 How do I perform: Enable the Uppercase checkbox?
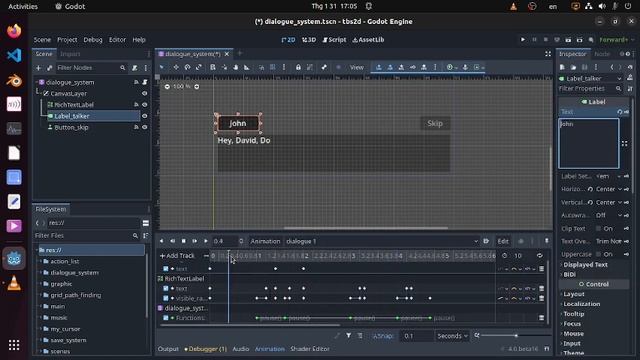point(598,254)
